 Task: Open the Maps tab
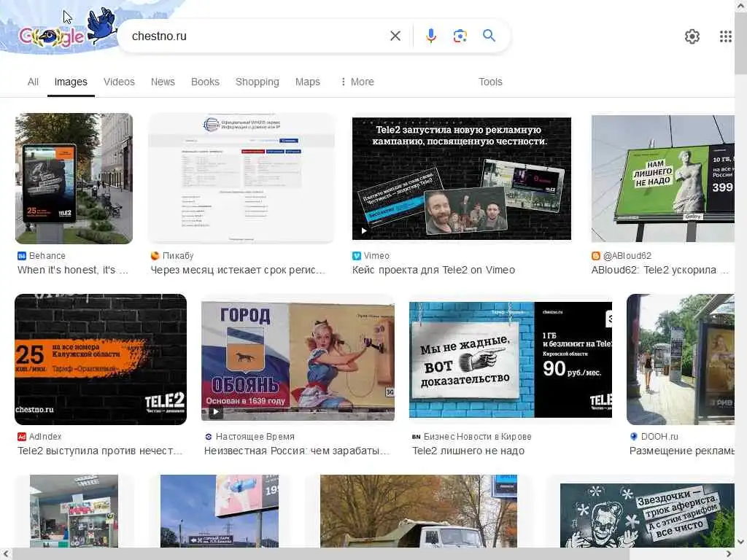tap(308, 82)
